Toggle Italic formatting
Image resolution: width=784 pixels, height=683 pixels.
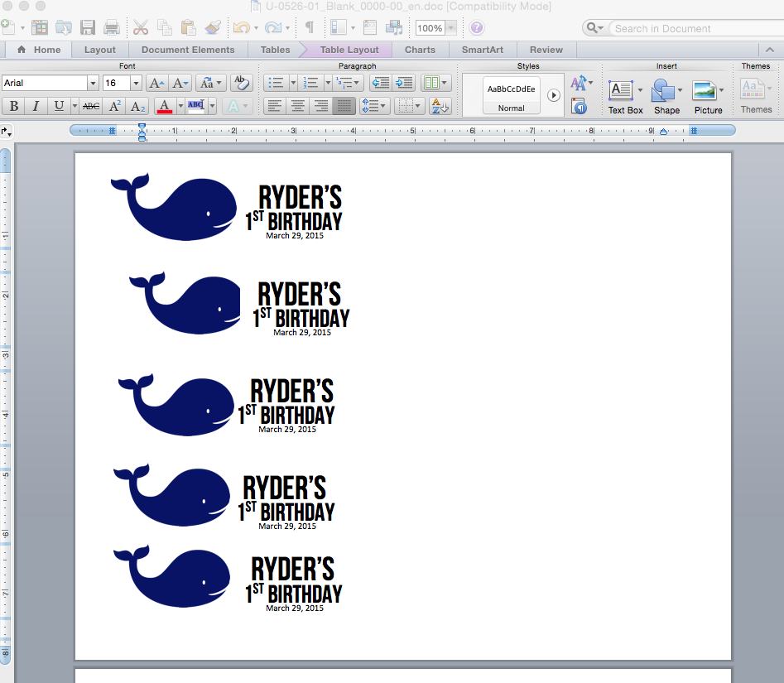(x=36, y=106)
